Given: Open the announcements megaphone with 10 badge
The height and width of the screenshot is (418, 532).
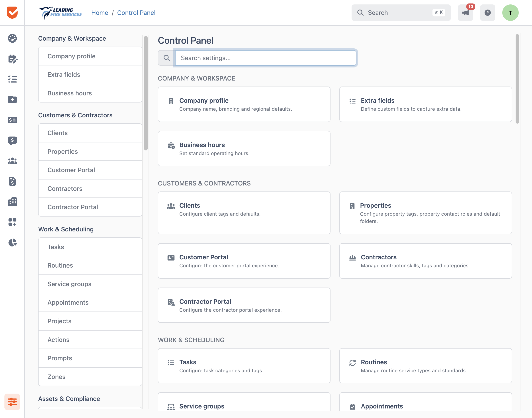Looking at the screenshot, I should point(465,12).
